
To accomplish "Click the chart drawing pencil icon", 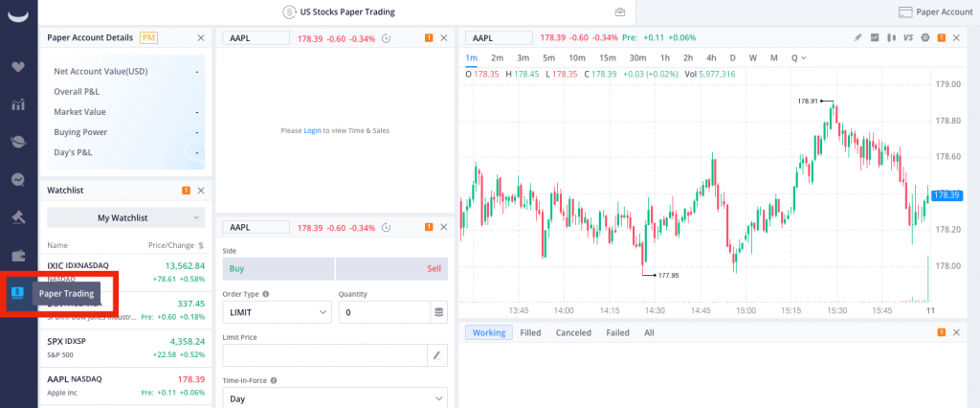I will 858,37.
